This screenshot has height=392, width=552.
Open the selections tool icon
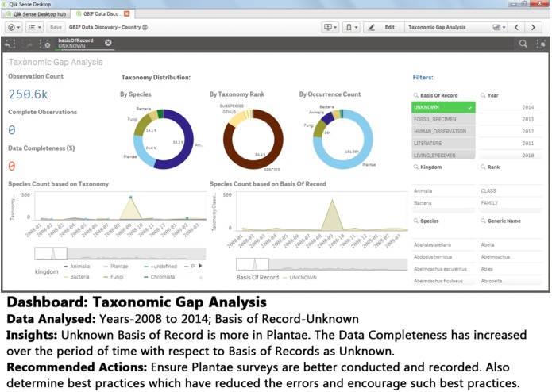tap(541, 44)
